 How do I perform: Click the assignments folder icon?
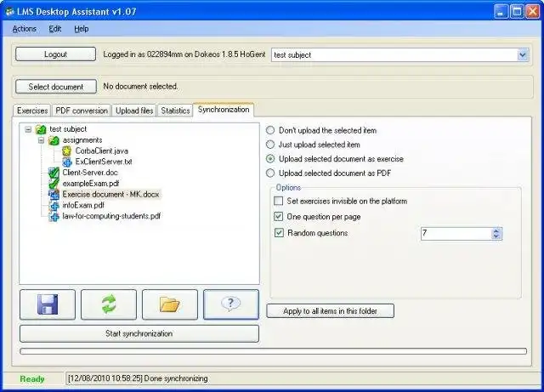click(54, 140)
